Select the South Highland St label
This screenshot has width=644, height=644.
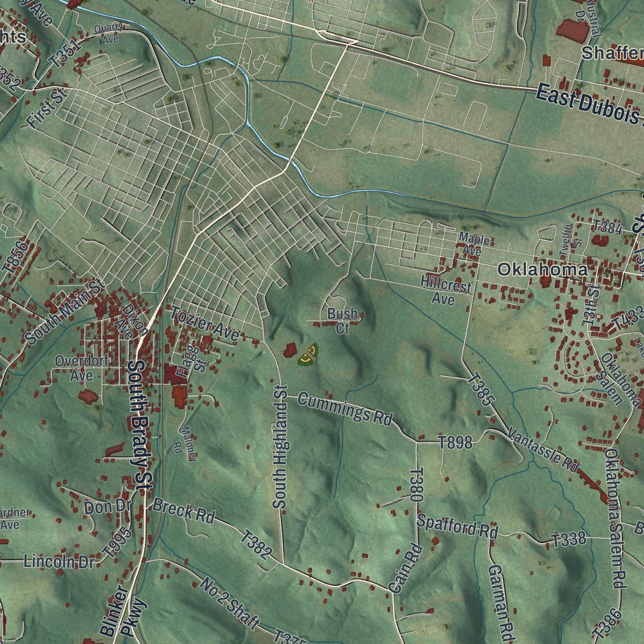pyautogui.click(x=280, y=447)
